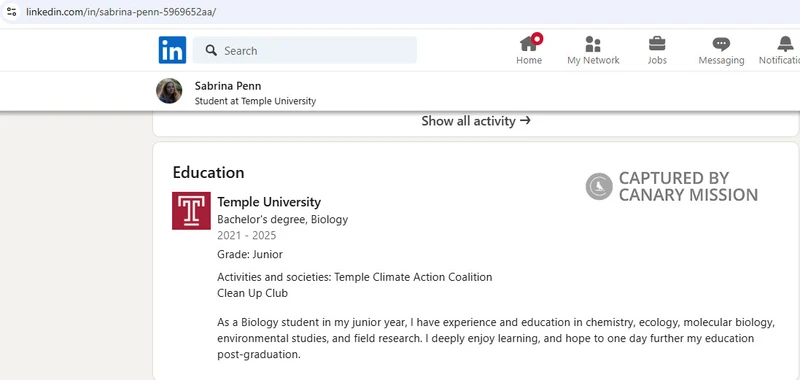Click the Temple University logo
Screen dimensions: 800x380
tap(191, 211)
